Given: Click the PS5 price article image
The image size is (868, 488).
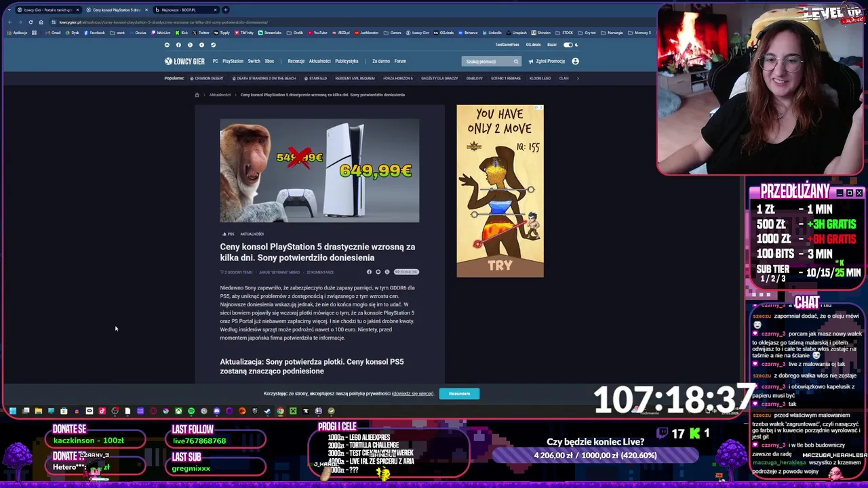Looking at the screenshot, I should pos(319,171).
